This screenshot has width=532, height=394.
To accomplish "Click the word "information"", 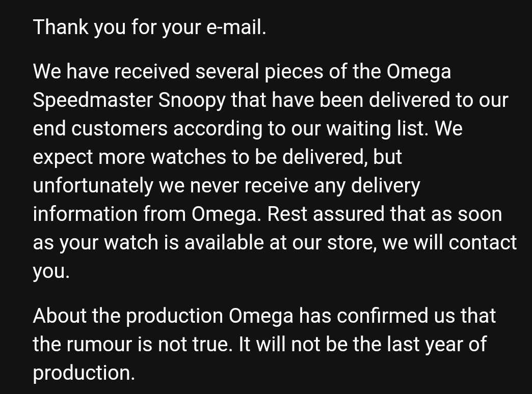I will [85, 214].
